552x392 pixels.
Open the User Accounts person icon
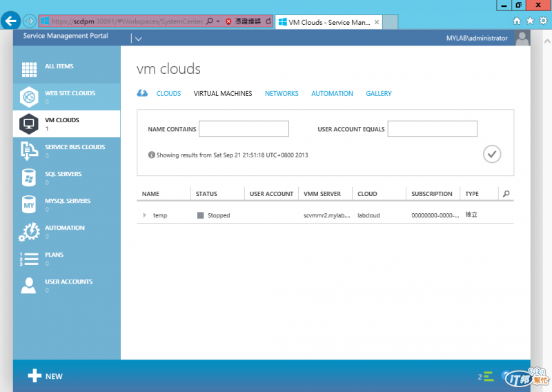coord(28,285)
